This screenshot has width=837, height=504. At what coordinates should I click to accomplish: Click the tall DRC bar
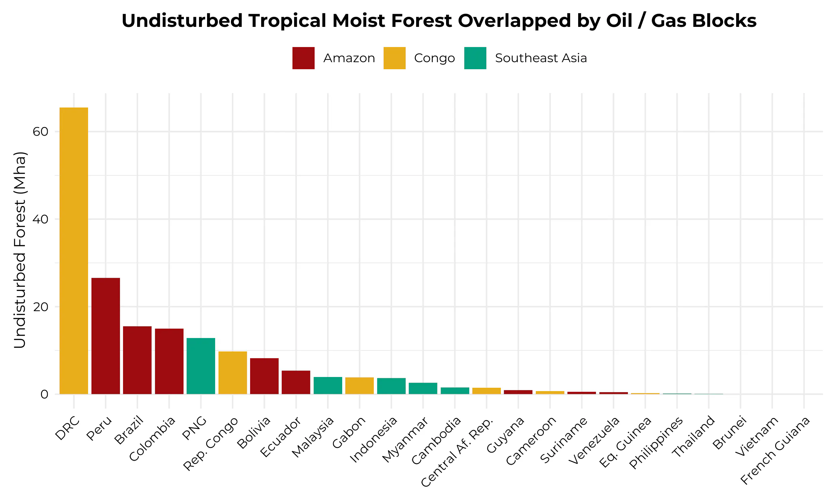pos(74,251)
